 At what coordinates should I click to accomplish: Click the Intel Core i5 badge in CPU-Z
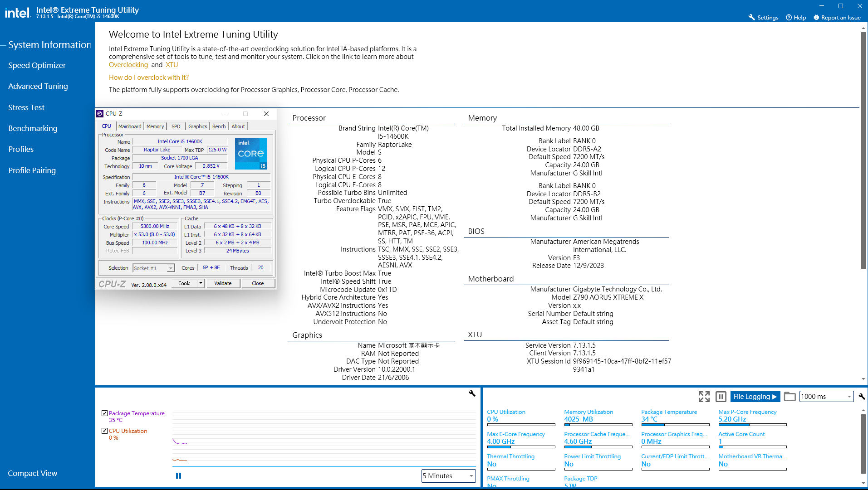pos(250,154)
